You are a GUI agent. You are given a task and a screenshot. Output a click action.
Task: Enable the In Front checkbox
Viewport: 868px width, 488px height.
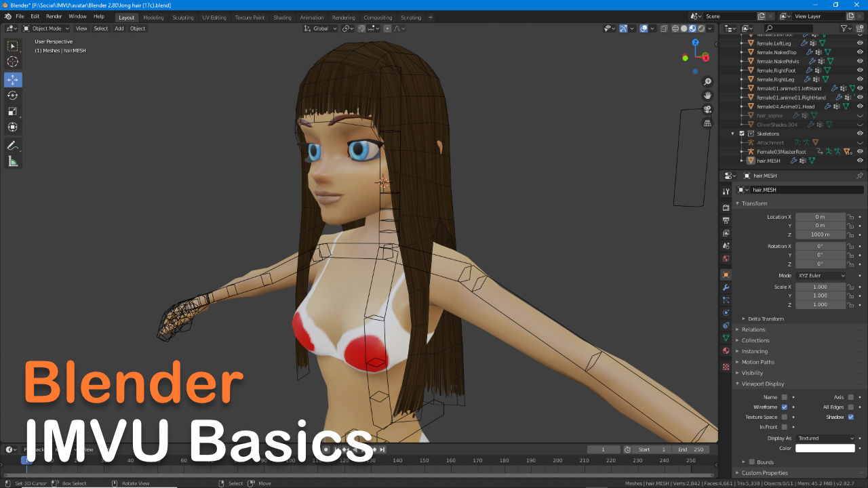click(785, 427)
